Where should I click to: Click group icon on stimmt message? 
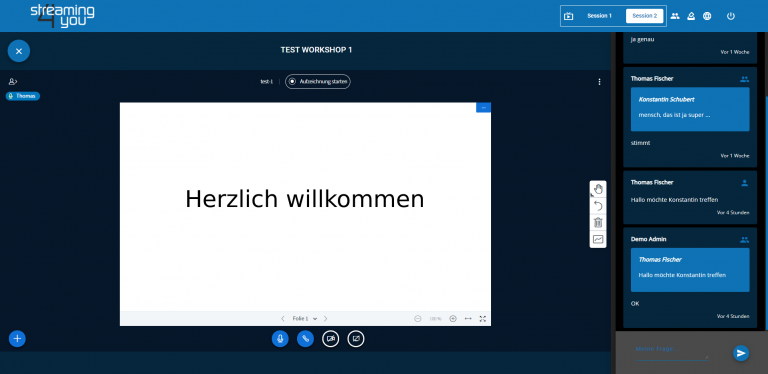[x=744, y=79]
